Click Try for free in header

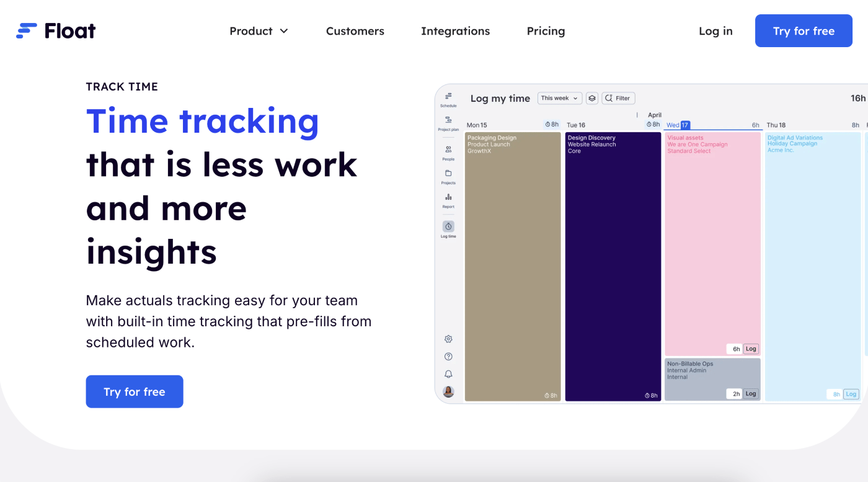pyautogui.click(x=804, y=31)
